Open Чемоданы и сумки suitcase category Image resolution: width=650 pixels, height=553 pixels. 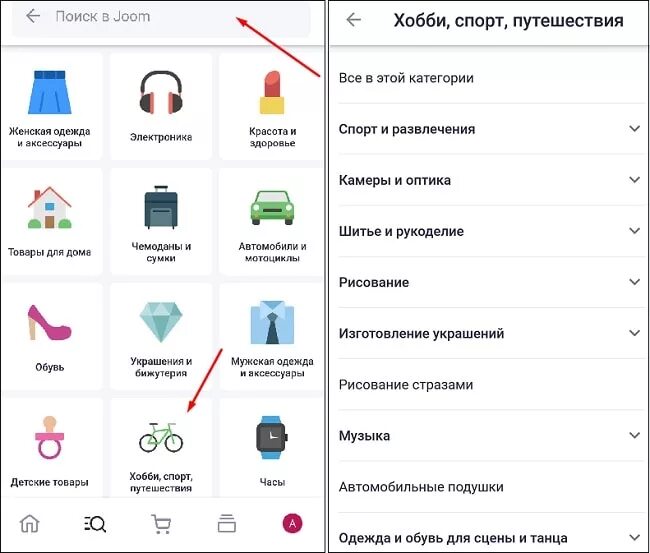[x=161, y=207]
